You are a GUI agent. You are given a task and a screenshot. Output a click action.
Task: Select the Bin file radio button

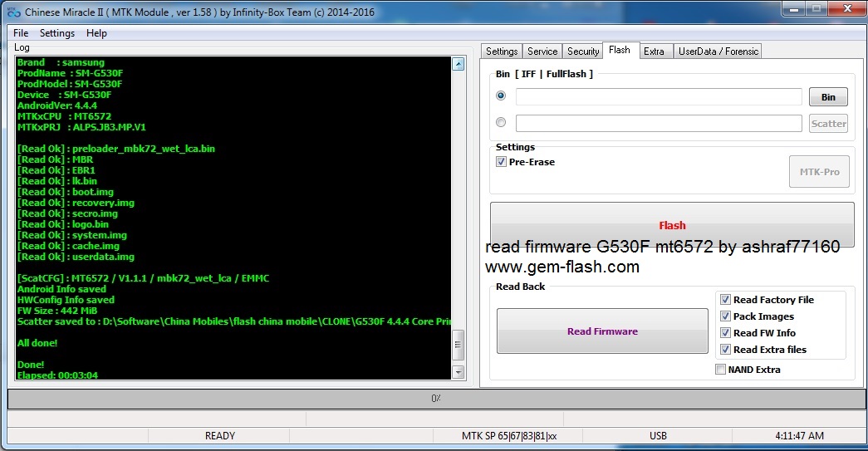[501, 96]
